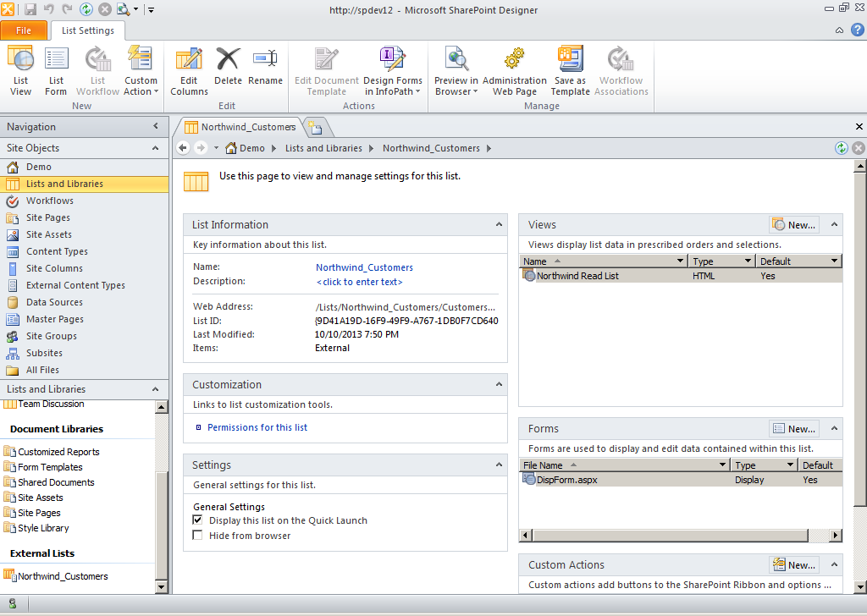Collapse the Views panel
This screenshot has height=616, width=867.
tap(834, 225)
